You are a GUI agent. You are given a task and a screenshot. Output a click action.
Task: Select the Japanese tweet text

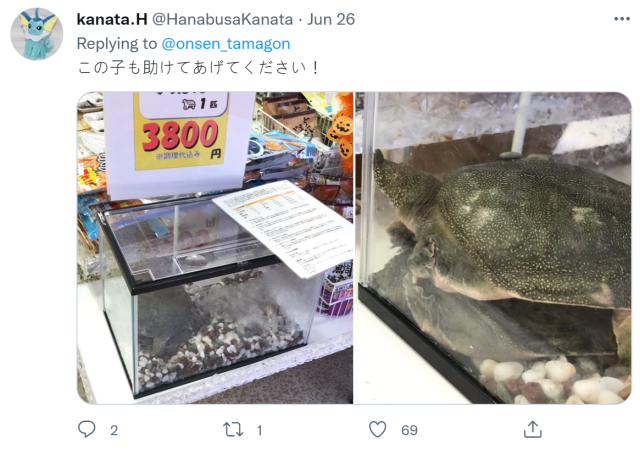click(x=198, y=67)
